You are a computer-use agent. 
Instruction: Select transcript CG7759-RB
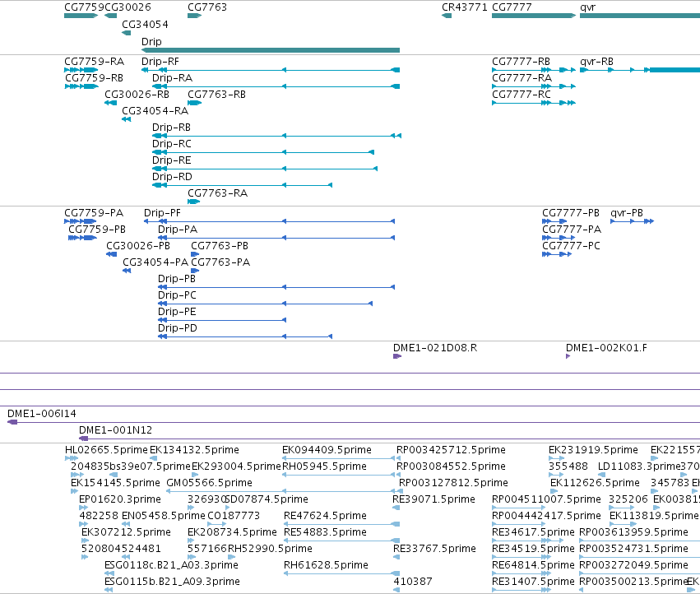pyautogui.click(x=95, y=77)
